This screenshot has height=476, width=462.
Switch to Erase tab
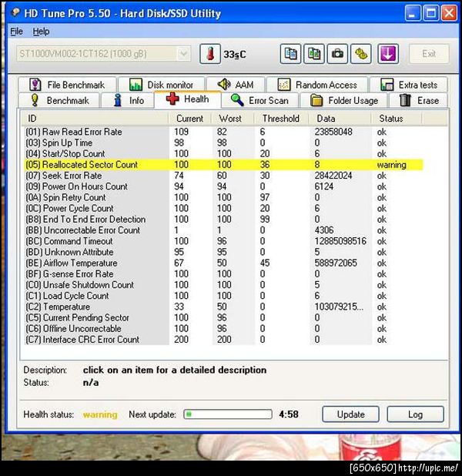pos(419,100)
